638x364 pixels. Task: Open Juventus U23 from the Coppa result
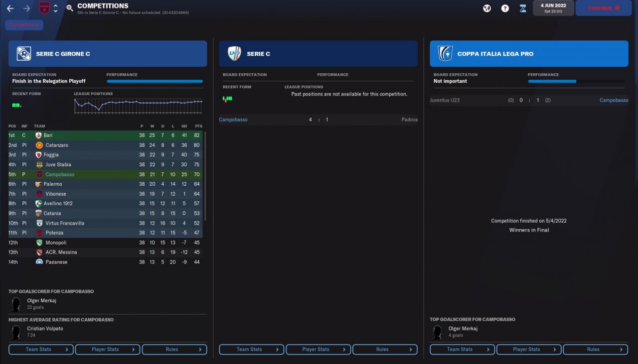[445, 100]
